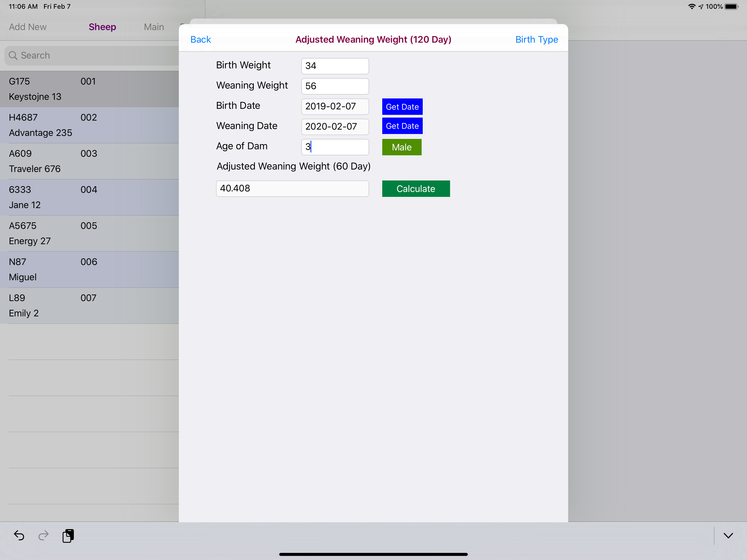Tap the Redo arrow icon

click(x=43, y=536)
